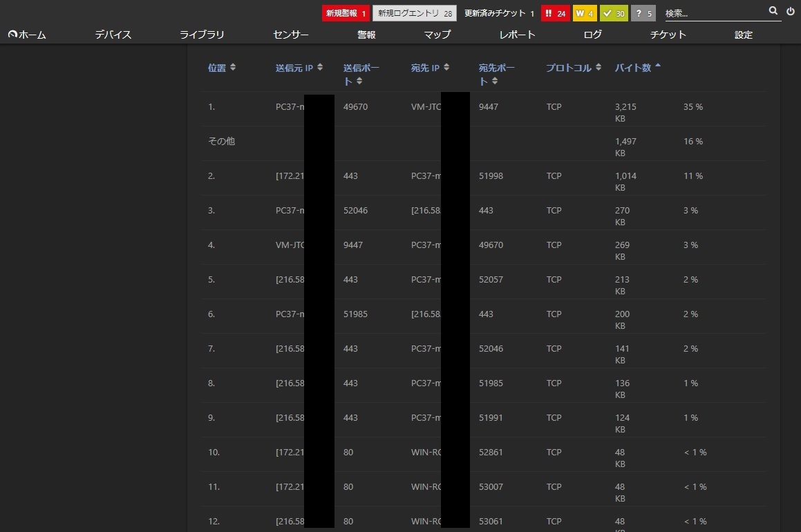Focus the 検索 search field
801x532 pixels.
click(x=715, y=13)
